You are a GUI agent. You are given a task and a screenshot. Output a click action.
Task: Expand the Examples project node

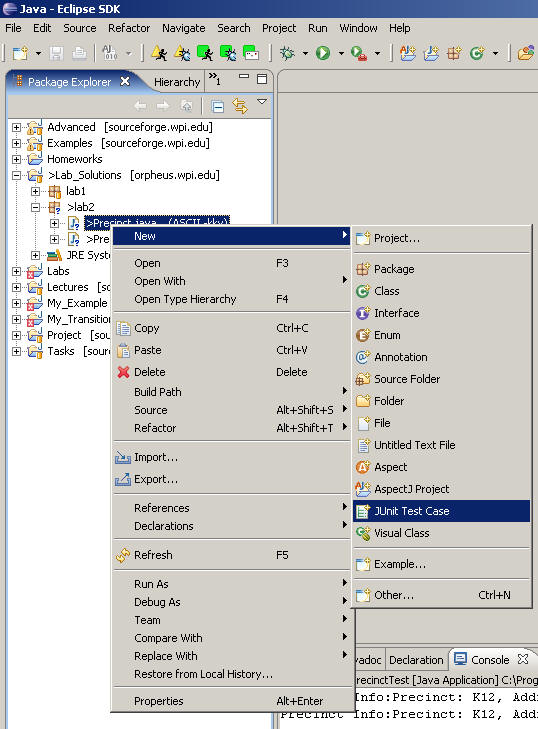(16, 143)
